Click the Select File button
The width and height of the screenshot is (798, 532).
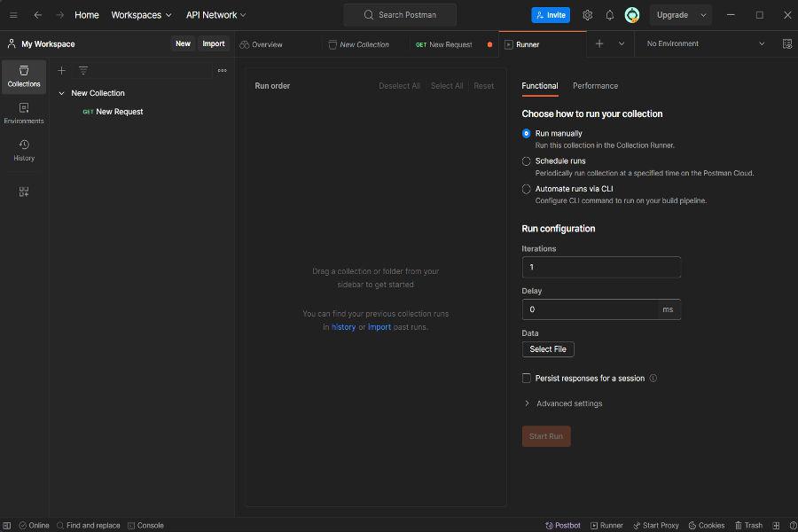(x=548, y=349)
